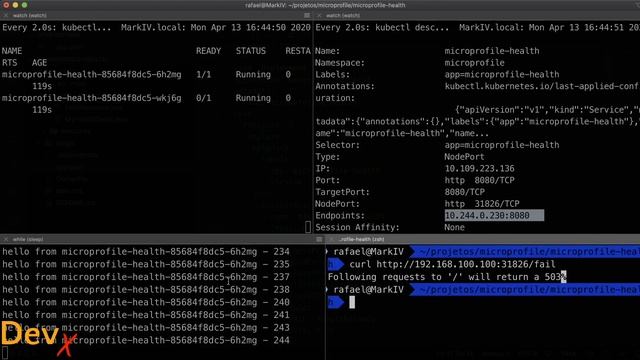Viewport: 640px width, 360px height.
Task: Click the 'Endpoints:' label
Action: tap(340, 216)
